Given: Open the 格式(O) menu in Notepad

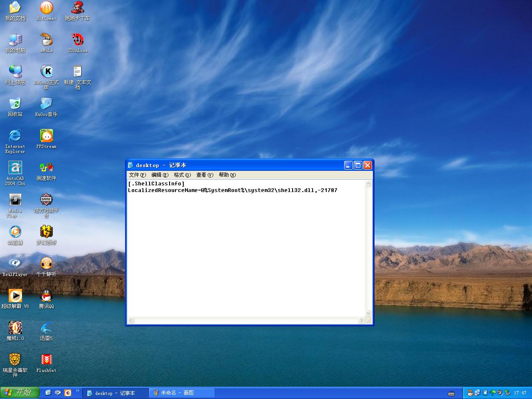Looking at the screenshot, I should [x=182, y=175].
